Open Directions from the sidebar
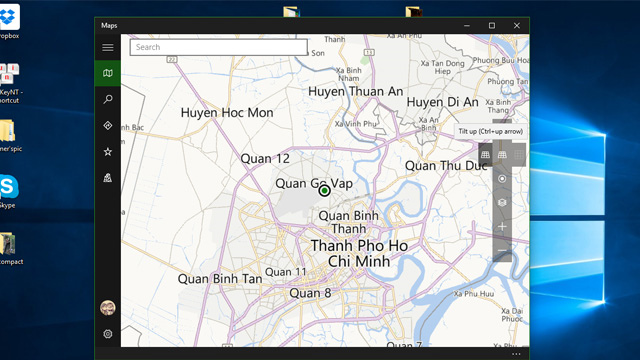 pos(108,125)
